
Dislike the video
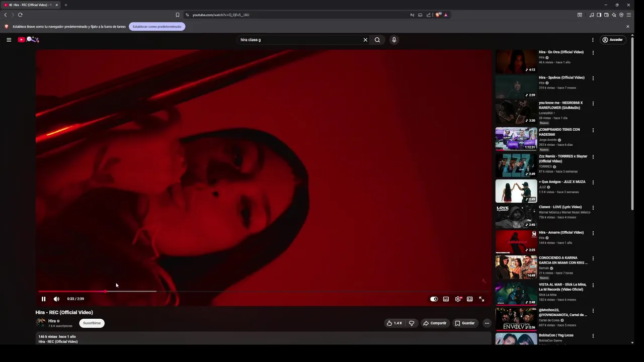pos(412,323)
